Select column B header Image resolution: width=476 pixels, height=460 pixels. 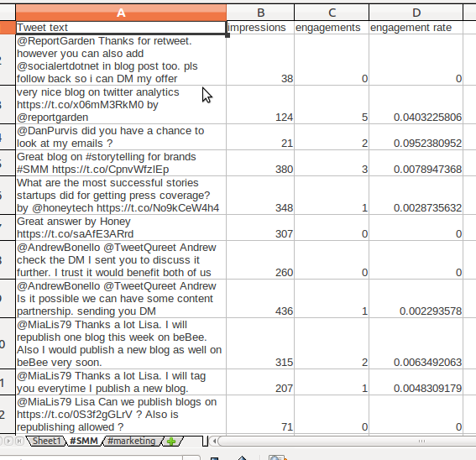(260, 13)
